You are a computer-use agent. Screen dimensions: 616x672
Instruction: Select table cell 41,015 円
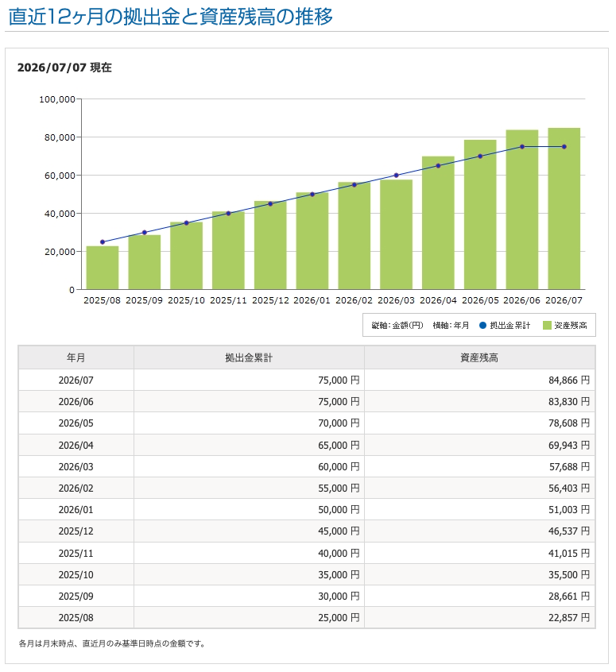(479, 554)
